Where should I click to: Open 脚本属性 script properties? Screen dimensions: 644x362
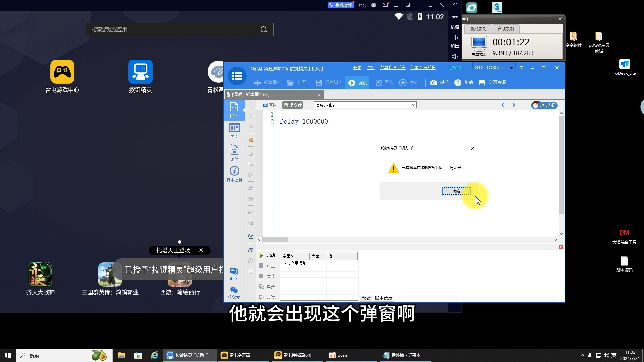(x=234, y=174)
